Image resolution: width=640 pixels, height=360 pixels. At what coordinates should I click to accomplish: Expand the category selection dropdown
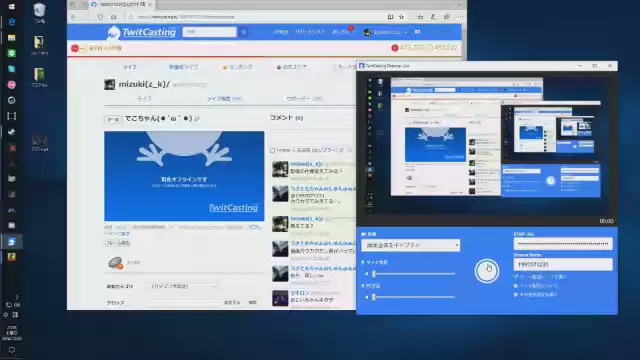183,287
